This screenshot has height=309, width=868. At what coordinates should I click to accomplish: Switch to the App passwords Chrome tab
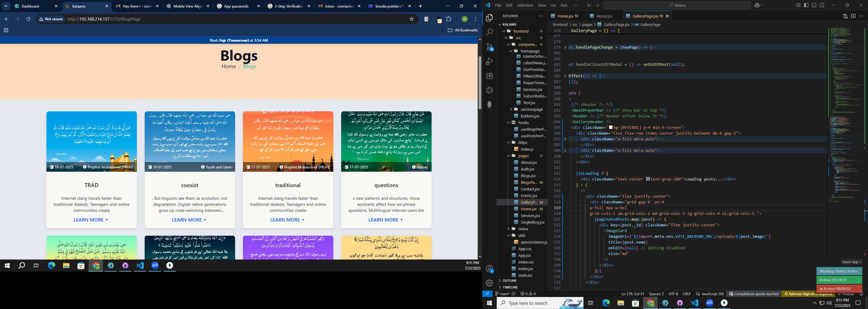(238, 6)
